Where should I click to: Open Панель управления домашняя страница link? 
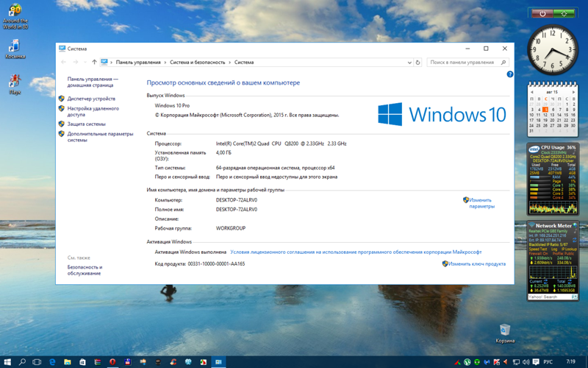[x=93, y=82]
